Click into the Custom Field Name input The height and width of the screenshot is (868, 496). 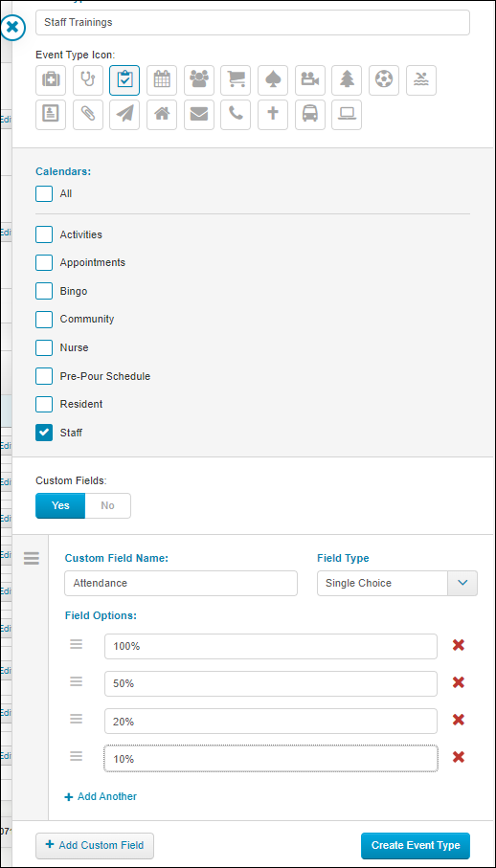pos(181,583)
